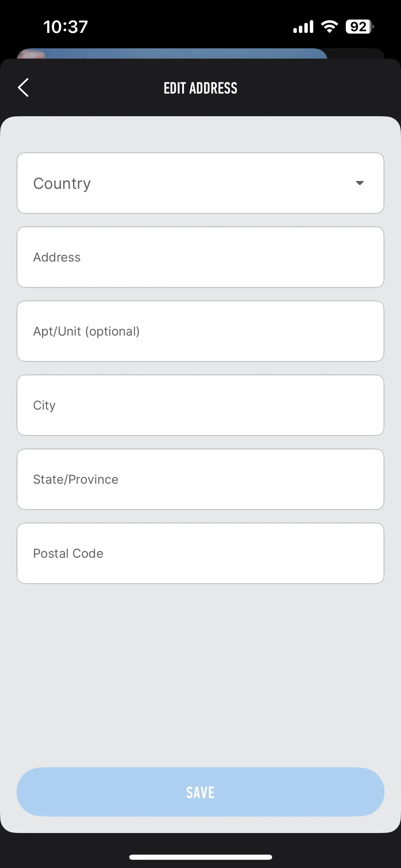The height and width of the screenshot is (868, 401).
Task: Tap the SAVE button
Action: pyautogui.click(x=200, y=792)
